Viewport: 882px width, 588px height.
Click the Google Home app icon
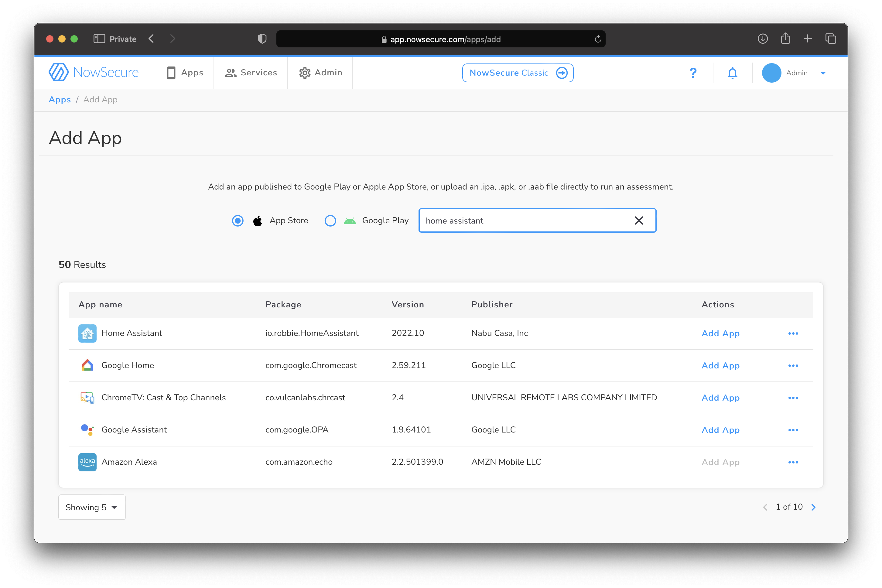pos(87,365)
